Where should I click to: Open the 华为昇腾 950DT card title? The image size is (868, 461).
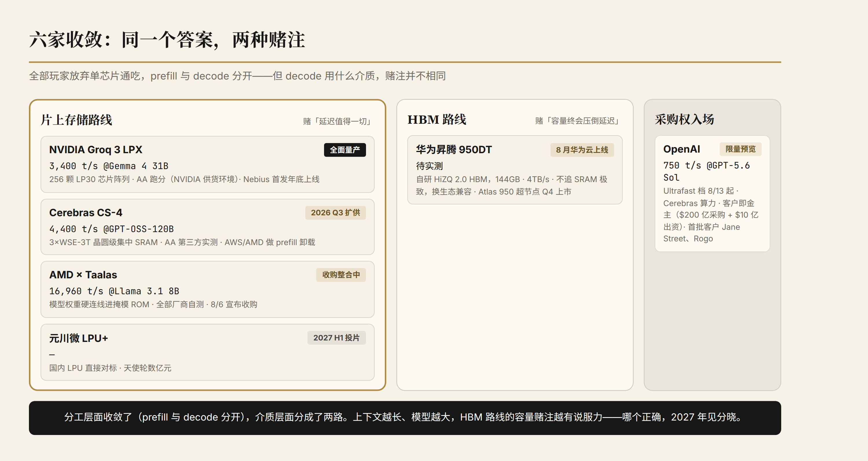pyautogui.click(x=454, y=149)
